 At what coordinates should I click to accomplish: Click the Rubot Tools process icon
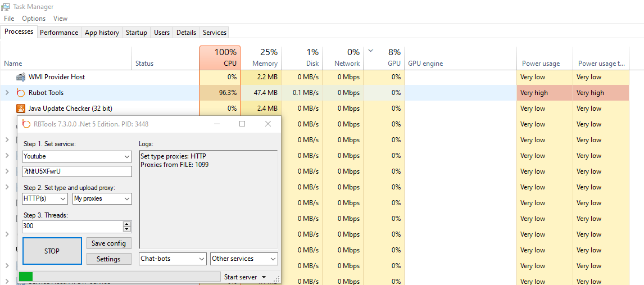tap(21, 93)
